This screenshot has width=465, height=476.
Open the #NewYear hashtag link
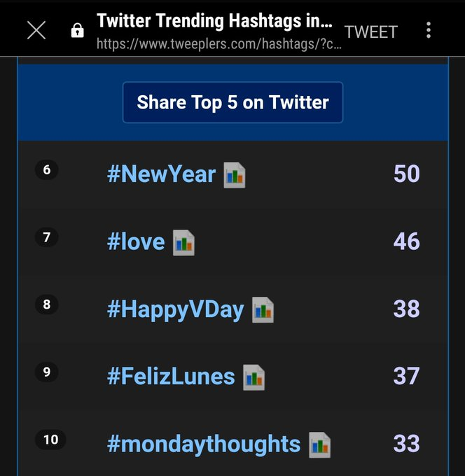pos(161,174)
